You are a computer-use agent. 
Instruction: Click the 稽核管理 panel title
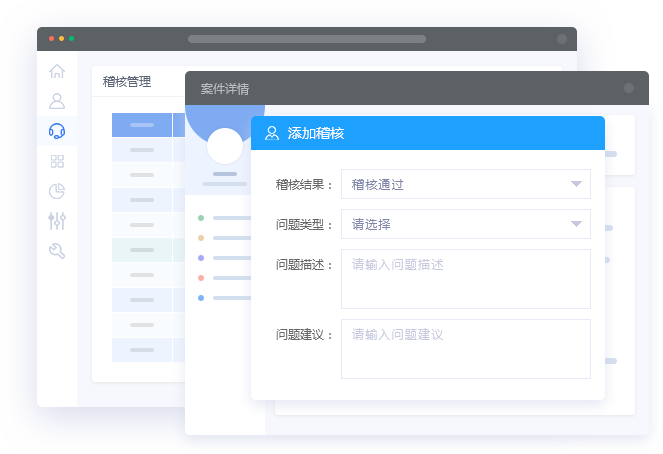point(127,82)
